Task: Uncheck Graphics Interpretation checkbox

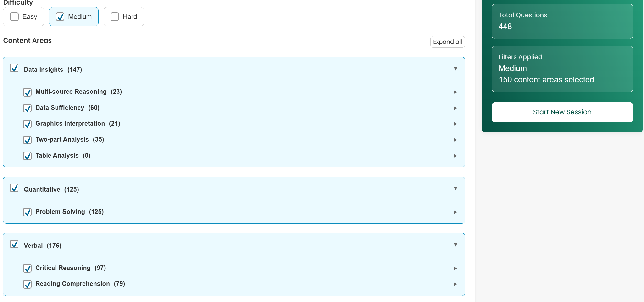Action: pos(27,124)
